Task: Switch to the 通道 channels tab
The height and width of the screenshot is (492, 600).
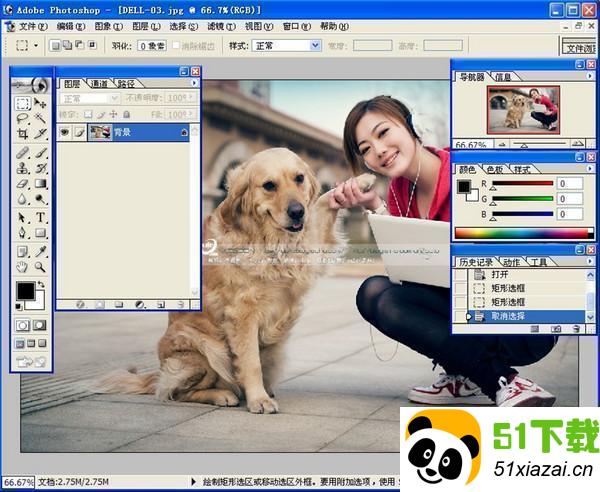Action: tap(100, 84)
